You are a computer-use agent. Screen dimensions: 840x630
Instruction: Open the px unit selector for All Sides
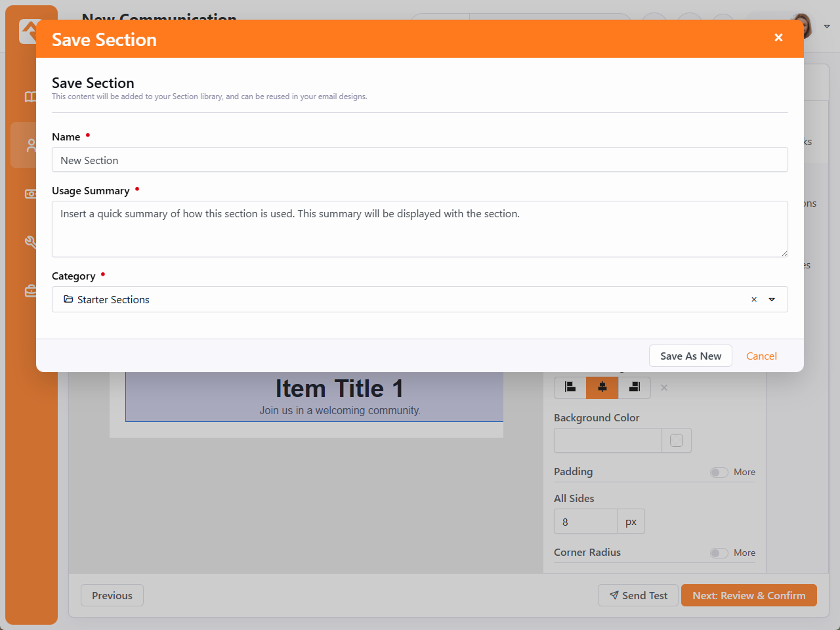pos(631,522)
